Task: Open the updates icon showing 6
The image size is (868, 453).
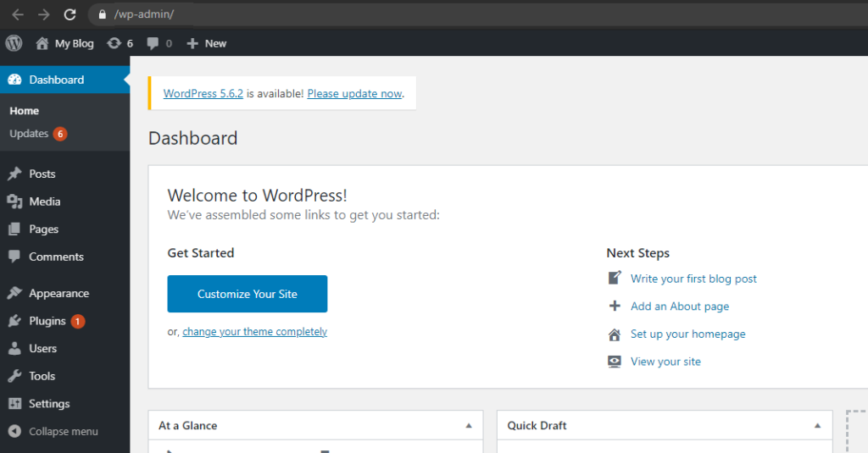Action: (x=120, y=43)
